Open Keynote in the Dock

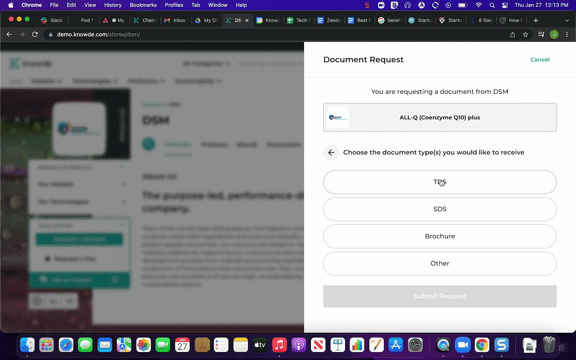[338, 345]
